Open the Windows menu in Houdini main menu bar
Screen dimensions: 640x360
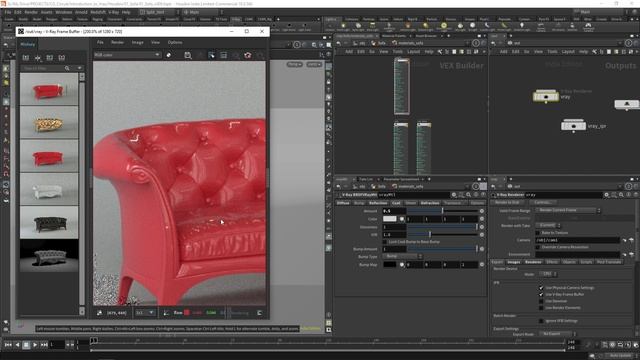click(64, 12)
